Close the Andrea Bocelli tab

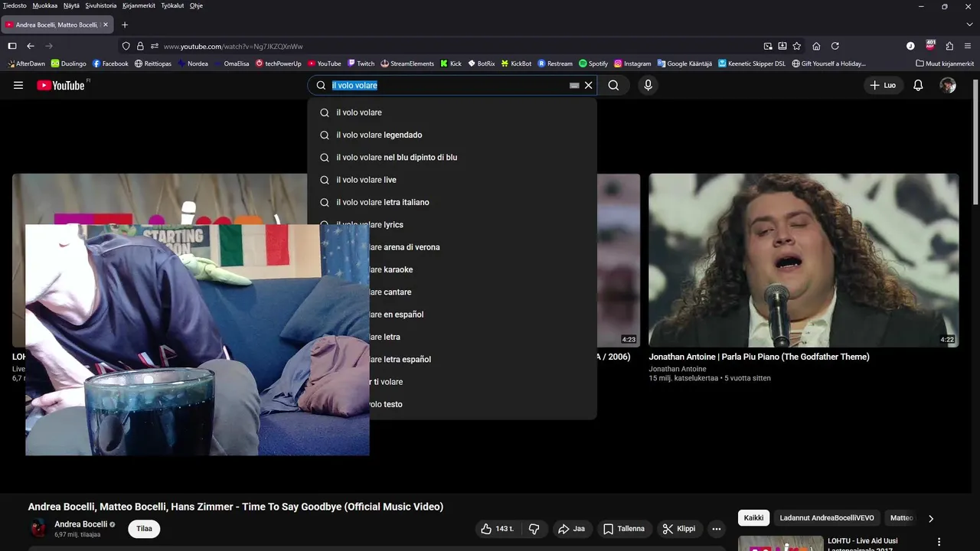(106, 24)
